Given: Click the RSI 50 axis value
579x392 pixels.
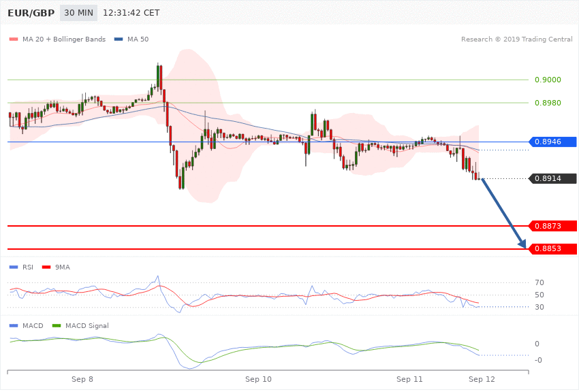Looking at the screenshot, I should pos(539,295).
